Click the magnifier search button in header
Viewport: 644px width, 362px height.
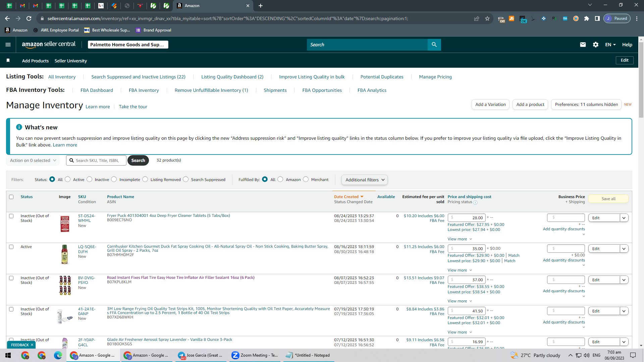pos(434,45)
